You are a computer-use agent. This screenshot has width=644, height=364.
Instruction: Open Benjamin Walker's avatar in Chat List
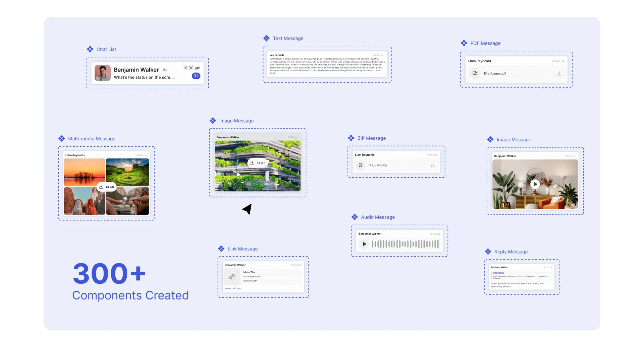(103, 73)
